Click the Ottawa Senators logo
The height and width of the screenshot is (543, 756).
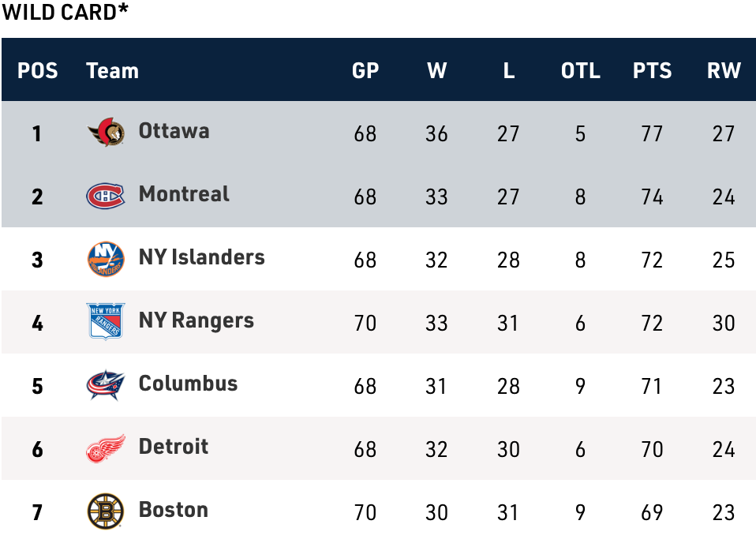106,132
